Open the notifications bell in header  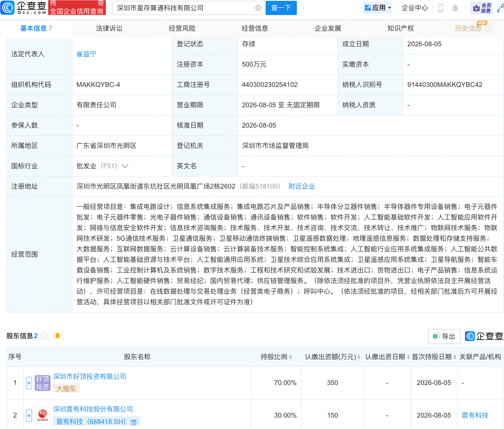tap(455, 8)
